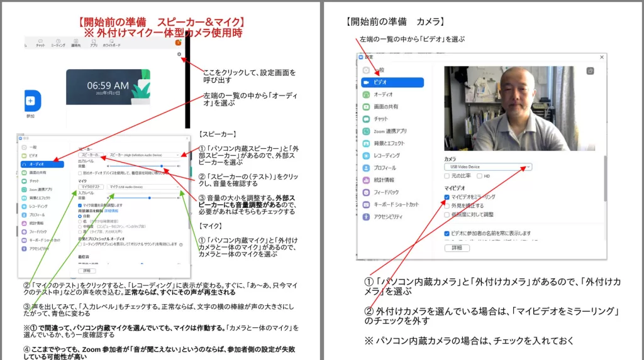Click highlighted ビデオ in video settings sidebar
This screenshot has height=360, width=644.
[392, 82]
